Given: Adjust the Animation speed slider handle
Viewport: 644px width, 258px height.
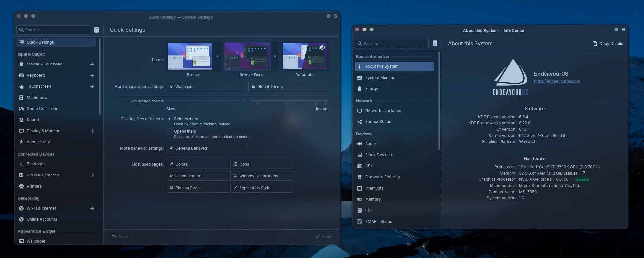Looking at the screenshot, I should point(247,101).
